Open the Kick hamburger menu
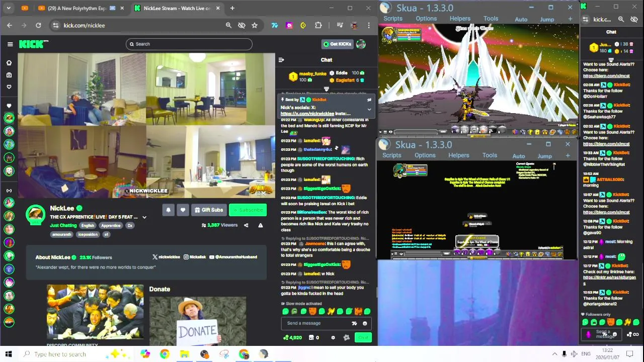644x362 pixels. pyautogui.click(x=10, y=44)
